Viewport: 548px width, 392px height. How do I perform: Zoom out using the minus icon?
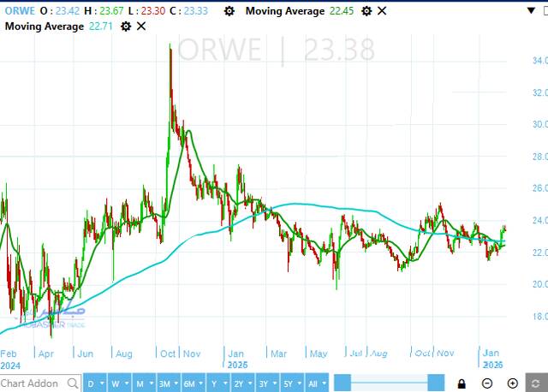tap(488, 383)
